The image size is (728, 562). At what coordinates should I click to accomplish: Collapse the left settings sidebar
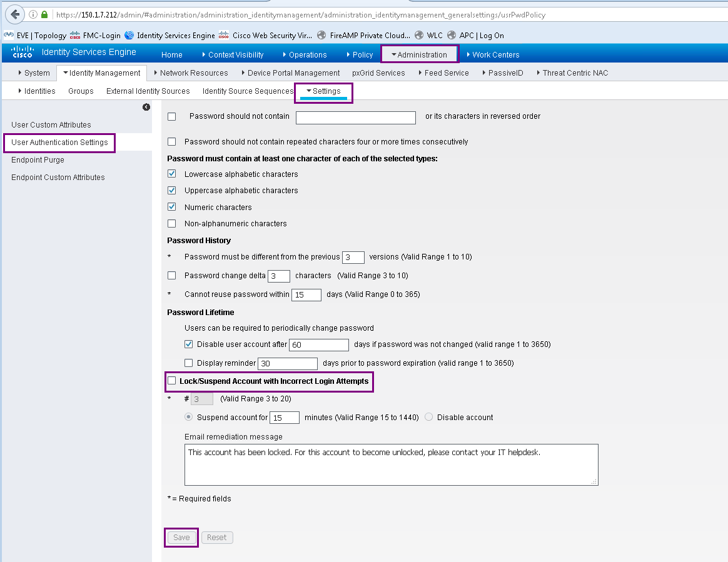[x=146, y=107]
